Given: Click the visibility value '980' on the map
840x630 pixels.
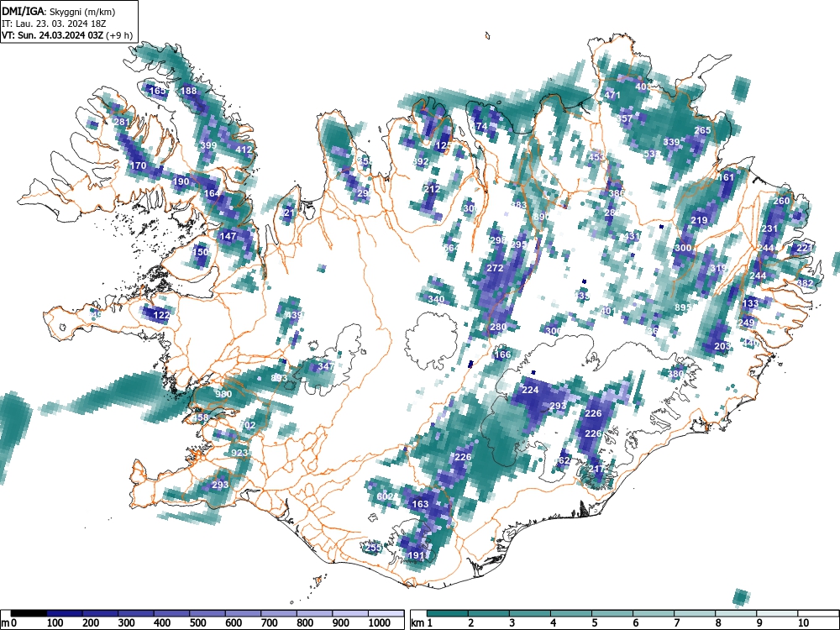Looking at the screenshot, I should point(223,394).
